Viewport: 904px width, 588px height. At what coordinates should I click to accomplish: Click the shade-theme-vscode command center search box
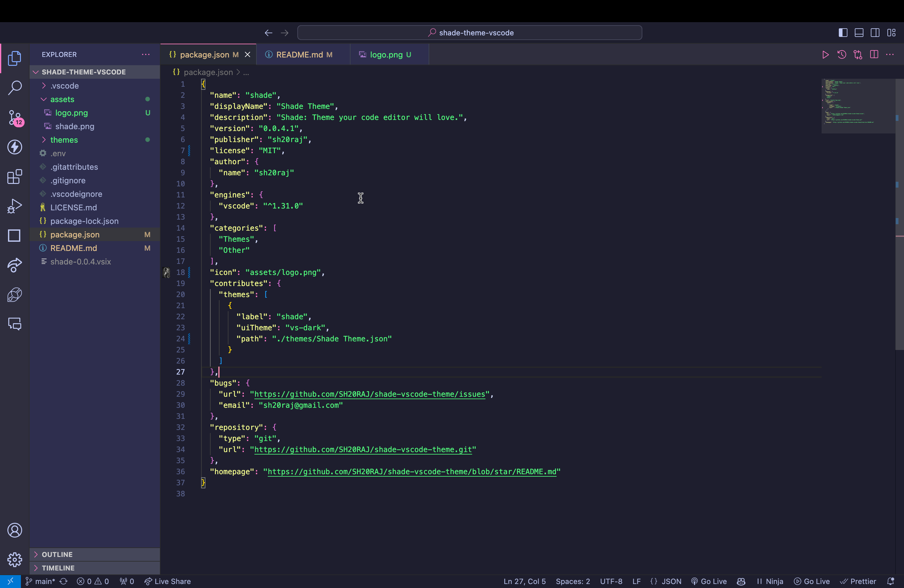pyautogui.click(x=470, y=33)
